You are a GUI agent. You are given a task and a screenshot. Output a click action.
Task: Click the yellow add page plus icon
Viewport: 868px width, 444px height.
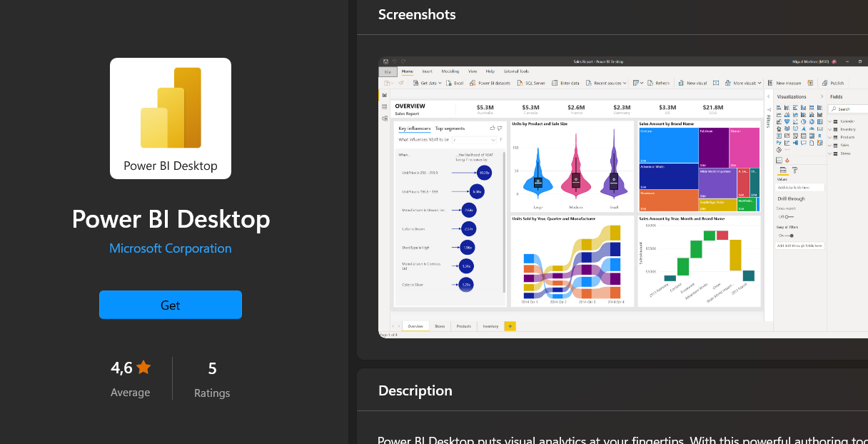pos(510,326)
